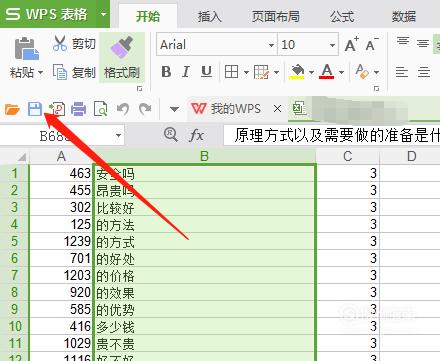This screenshot has width=440, height=361.
Task: Toggle Italic formatting
Action: pos(186,72)
